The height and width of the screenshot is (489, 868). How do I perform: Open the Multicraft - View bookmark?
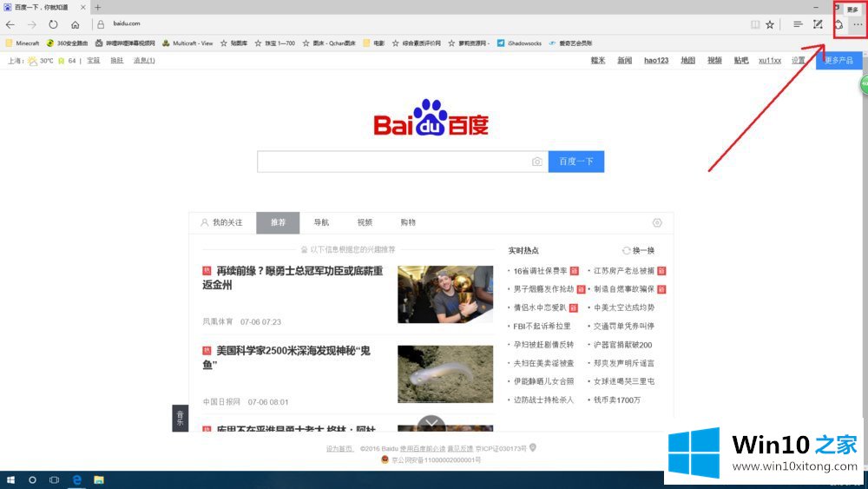[x=187, y=43]
